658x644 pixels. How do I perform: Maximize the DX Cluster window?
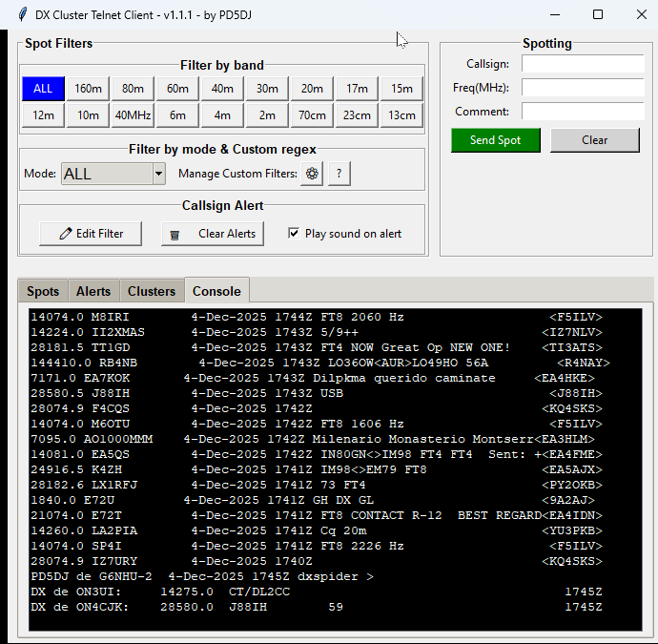(x=598, y=14)
